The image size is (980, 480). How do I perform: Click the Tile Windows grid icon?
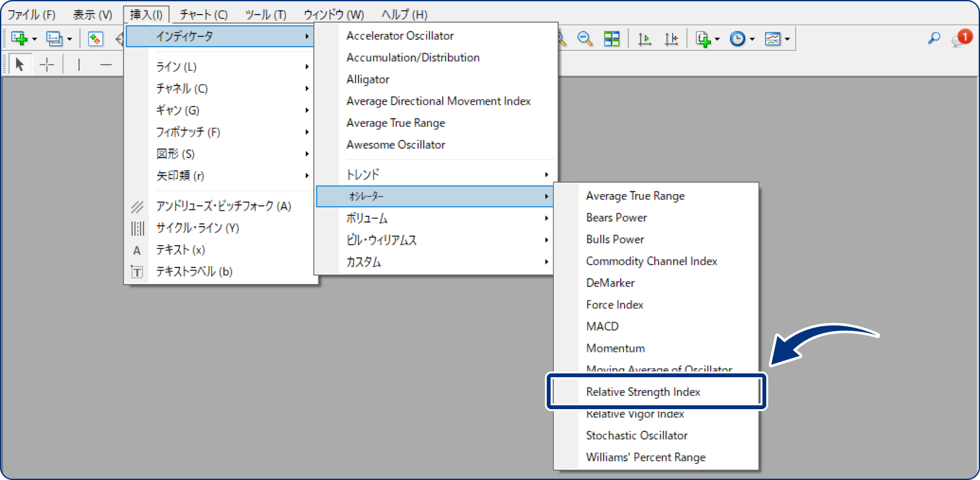(612, 40)
